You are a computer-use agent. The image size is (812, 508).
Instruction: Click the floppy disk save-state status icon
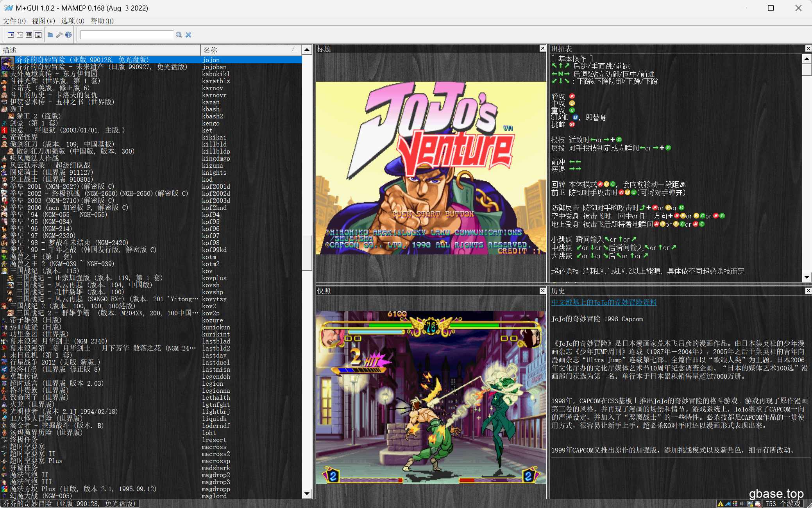(x=758, y=504)
